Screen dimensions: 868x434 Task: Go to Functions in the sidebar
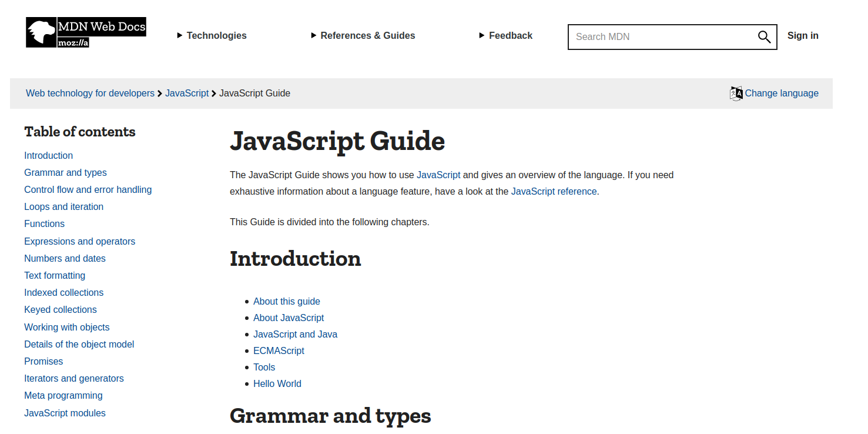[44, 224]
